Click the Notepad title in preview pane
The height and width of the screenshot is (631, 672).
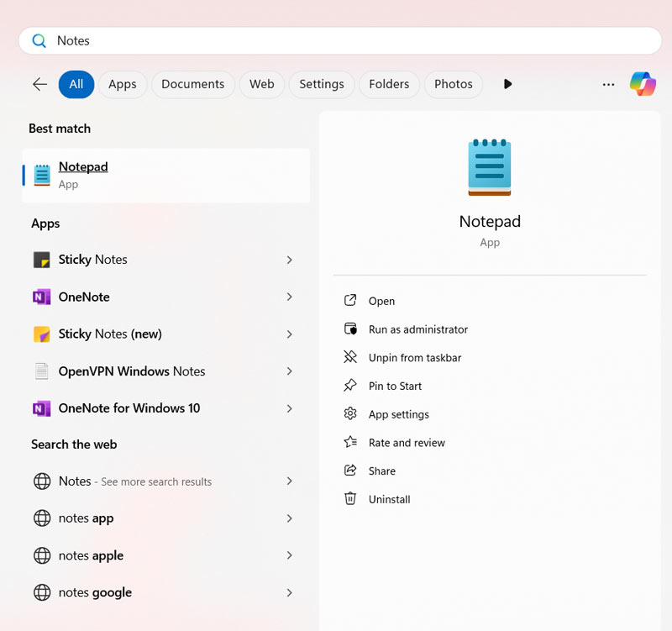coord(490,222)
